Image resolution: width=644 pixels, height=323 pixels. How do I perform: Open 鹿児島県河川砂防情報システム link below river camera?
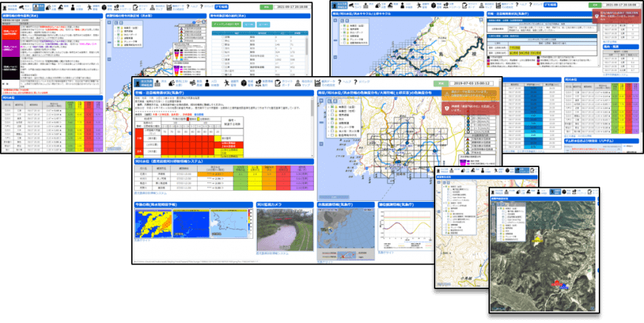click(274, 254)
